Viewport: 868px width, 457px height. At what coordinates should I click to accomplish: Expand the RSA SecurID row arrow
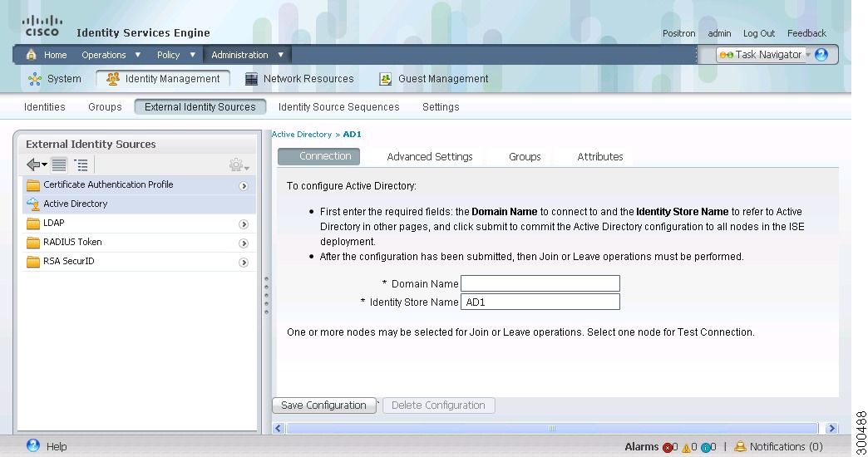243,263
